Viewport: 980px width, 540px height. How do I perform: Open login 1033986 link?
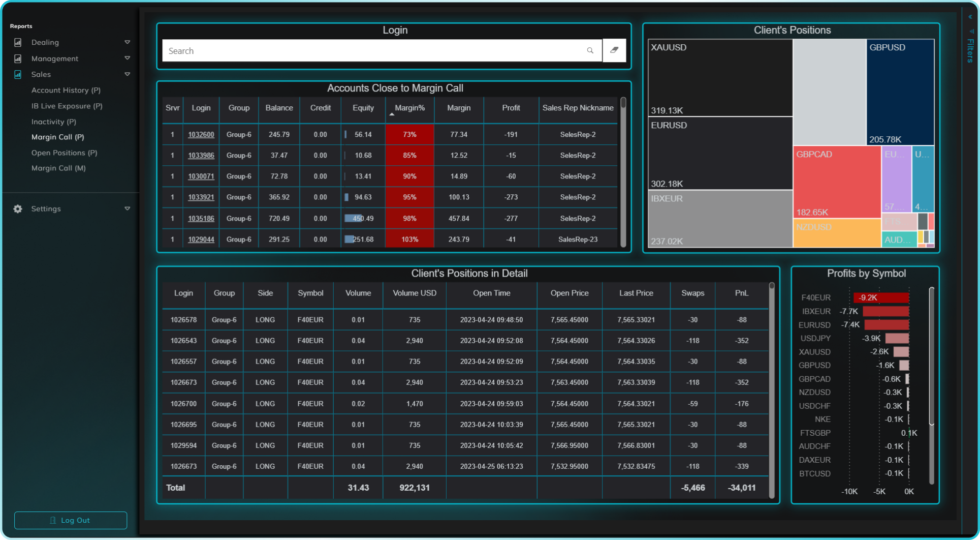click(x=201, y=156)
